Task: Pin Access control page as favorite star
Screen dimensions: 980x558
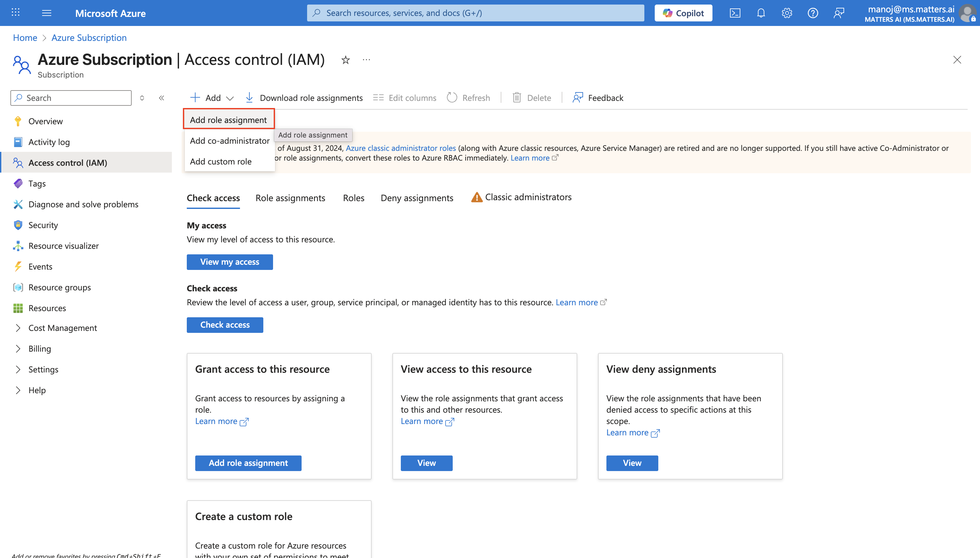Action: point(345,60)
